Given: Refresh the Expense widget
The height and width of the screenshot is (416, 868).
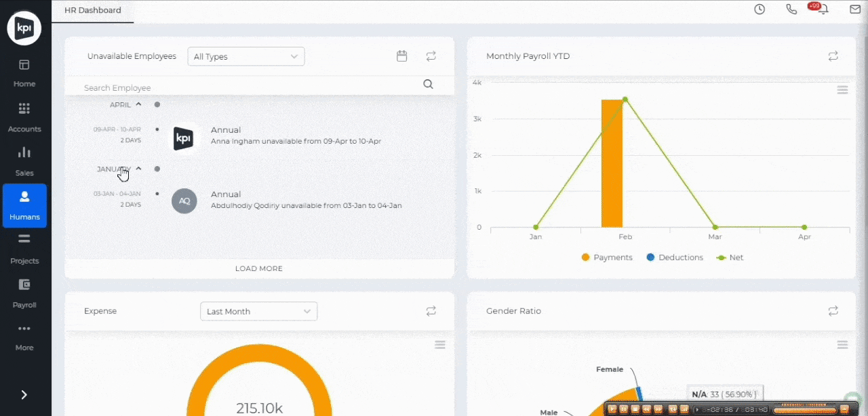Looking at the screenshot, I should [431, 311].
